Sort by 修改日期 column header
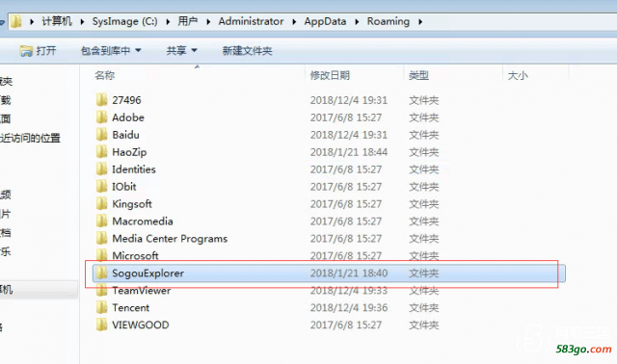617x364 pixels. [330, 75]
